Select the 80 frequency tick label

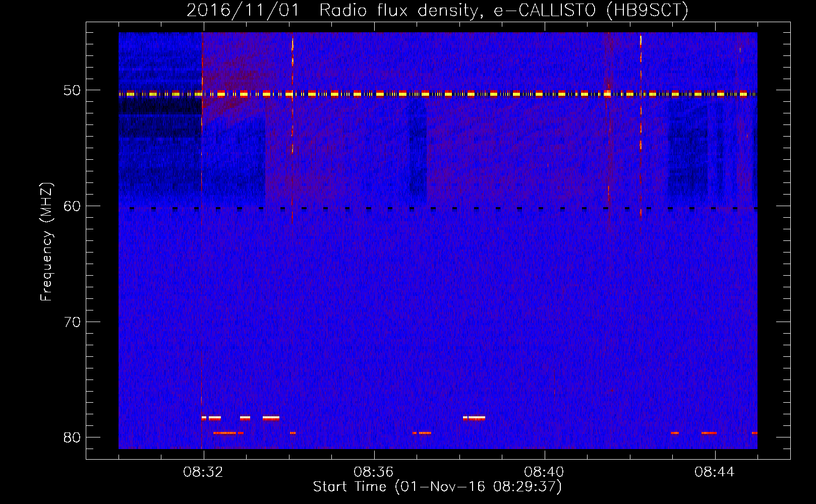click(x=72, y=437)
